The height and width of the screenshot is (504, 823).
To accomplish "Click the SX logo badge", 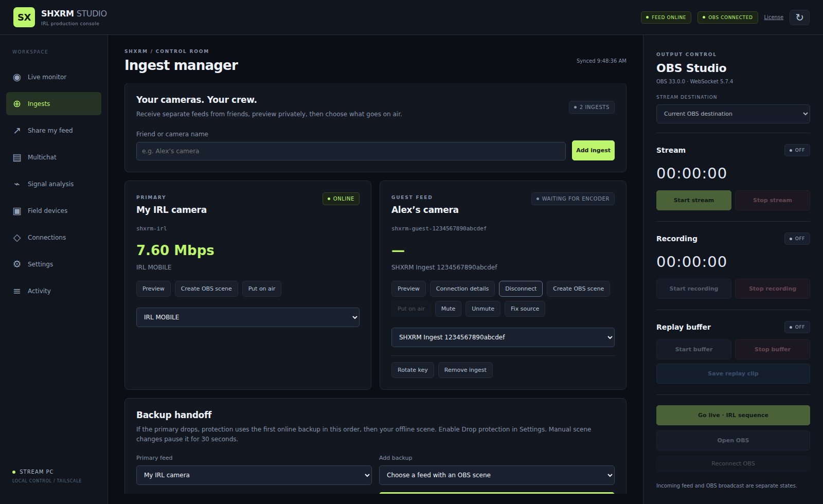I will point(24,17).
